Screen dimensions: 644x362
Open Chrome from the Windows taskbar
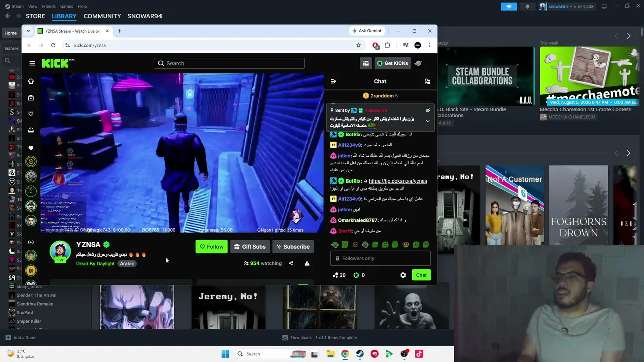click(345, 354)
